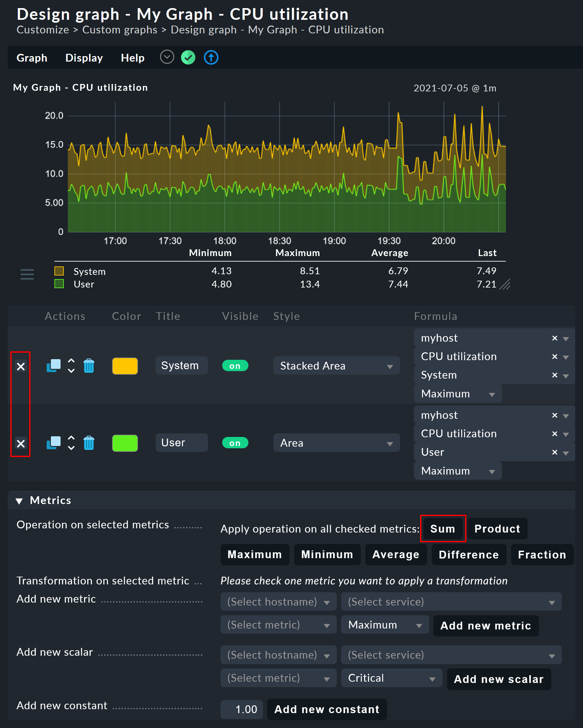Image resolution: width=583 pixels, height=728 pixels.
Task: Navigate to Custom graphs via the breadcrumb link
Action: (120, 30)
